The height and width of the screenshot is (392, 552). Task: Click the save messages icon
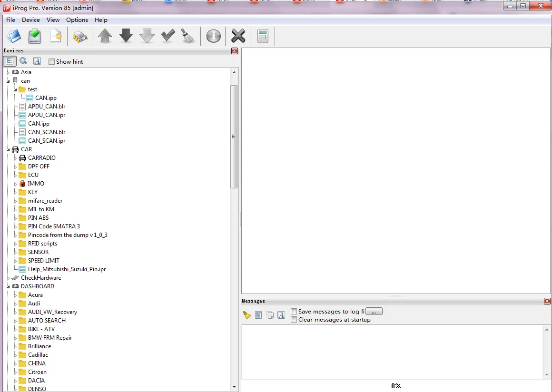258,315
